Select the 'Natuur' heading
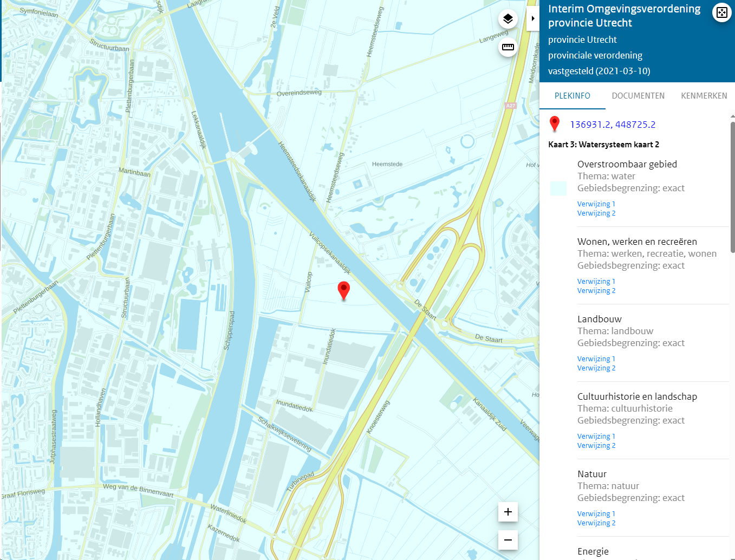Image resolution: width=735 pixels, height=560 pixels. point(592,474)
